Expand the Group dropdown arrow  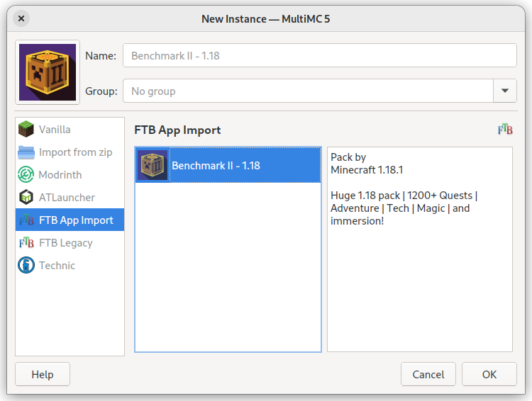[505, 91]
